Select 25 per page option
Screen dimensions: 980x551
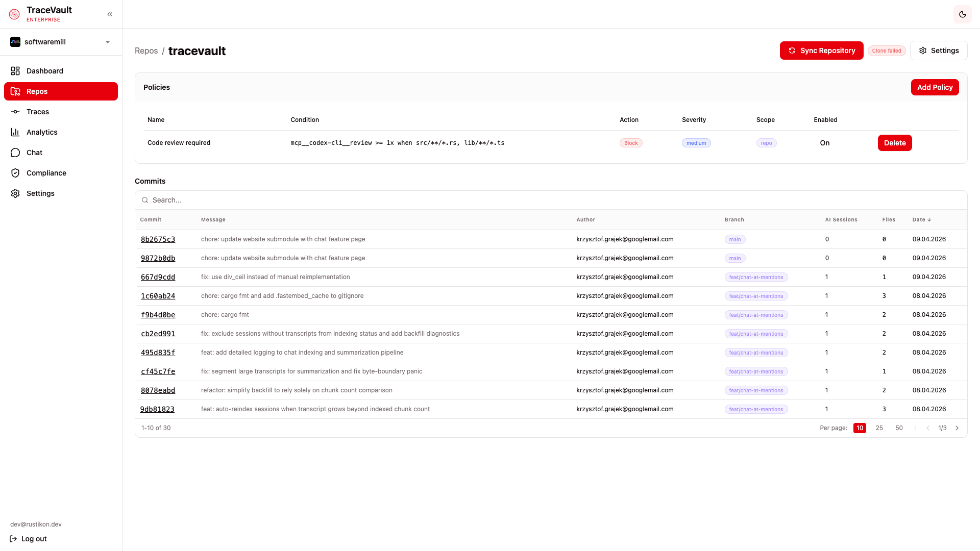coord(879,428)
